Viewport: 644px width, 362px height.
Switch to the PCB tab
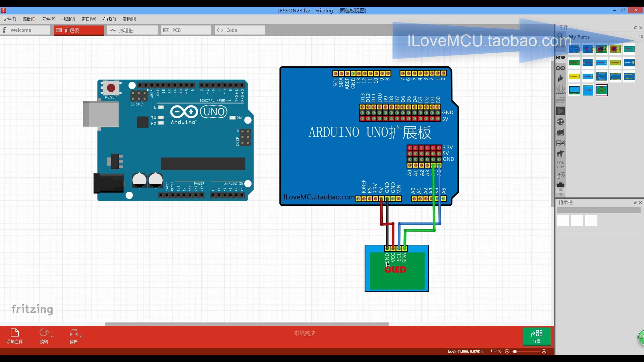pyautogui.click(x=176, y=30)
